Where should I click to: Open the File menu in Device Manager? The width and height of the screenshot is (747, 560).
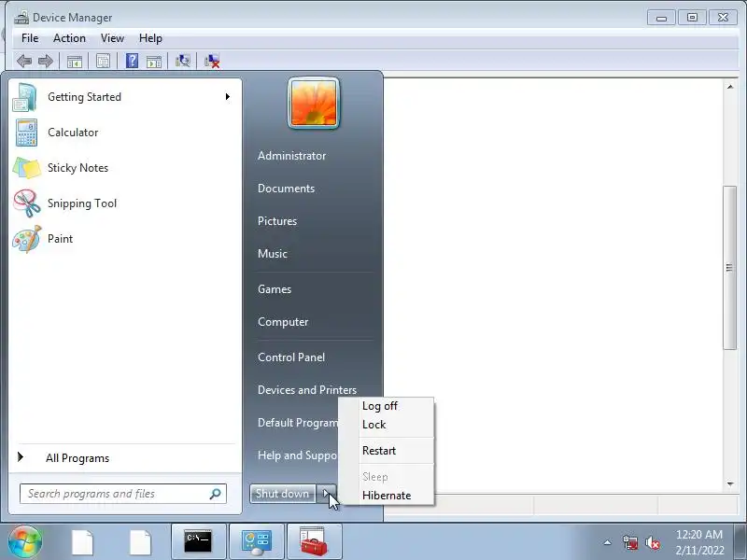tap(30, 38)
